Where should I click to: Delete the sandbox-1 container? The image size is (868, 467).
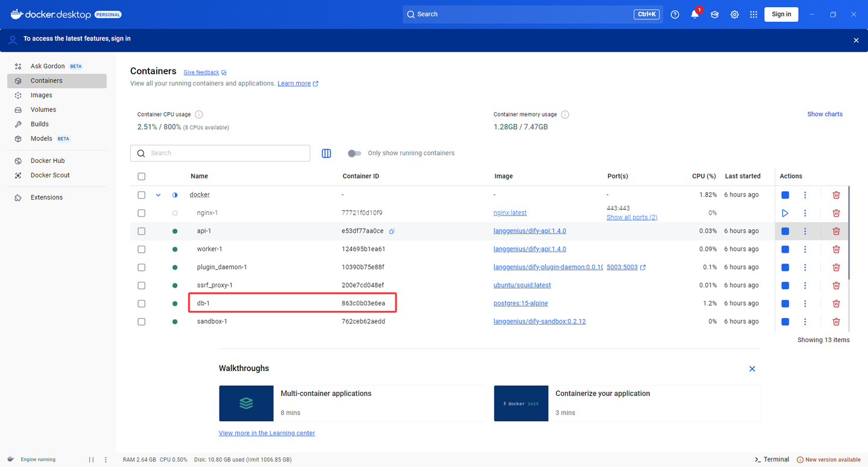point(836,322)
